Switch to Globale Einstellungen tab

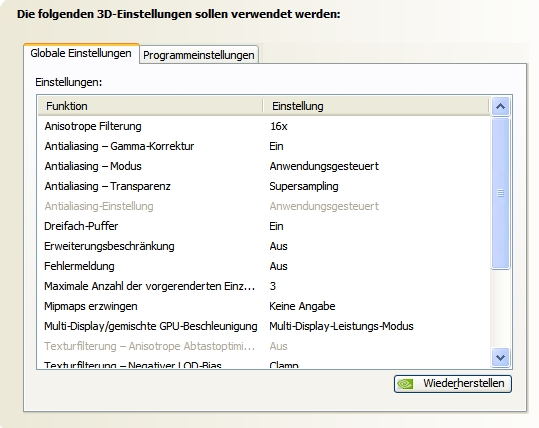pos(81,53)
